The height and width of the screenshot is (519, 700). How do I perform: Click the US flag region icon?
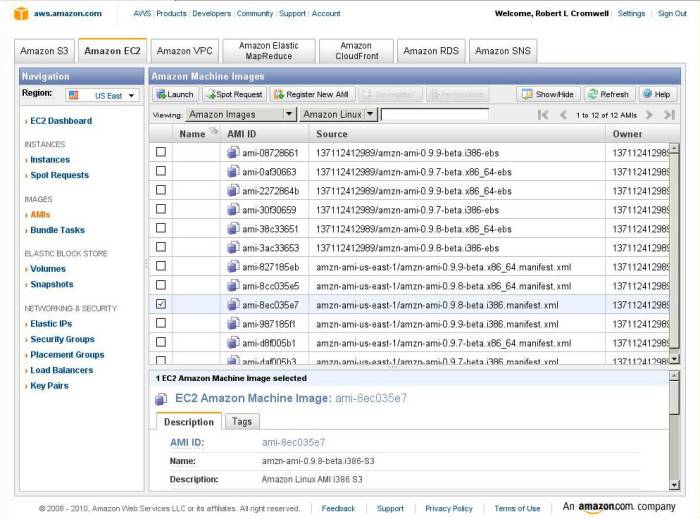[74, 95]
